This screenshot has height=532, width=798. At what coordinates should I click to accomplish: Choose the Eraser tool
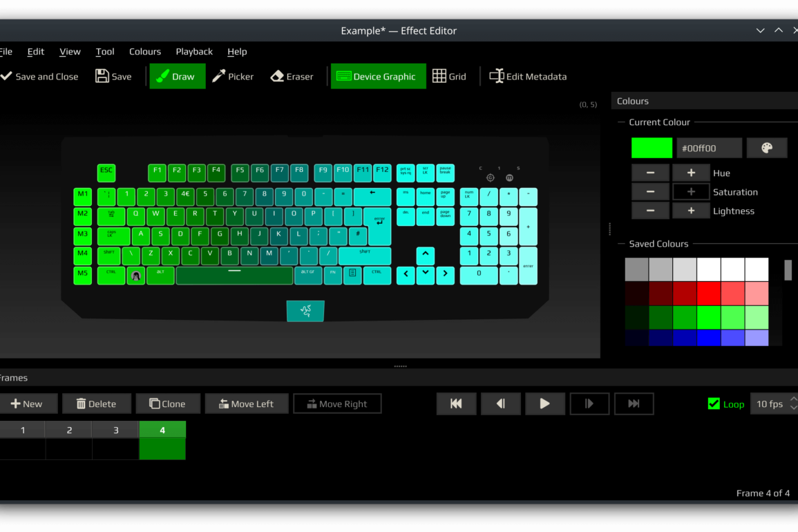(x=292, y=77)
